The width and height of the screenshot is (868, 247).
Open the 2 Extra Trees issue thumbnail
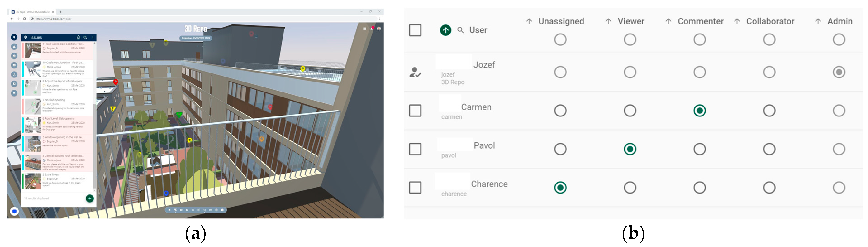pos(33,182)
